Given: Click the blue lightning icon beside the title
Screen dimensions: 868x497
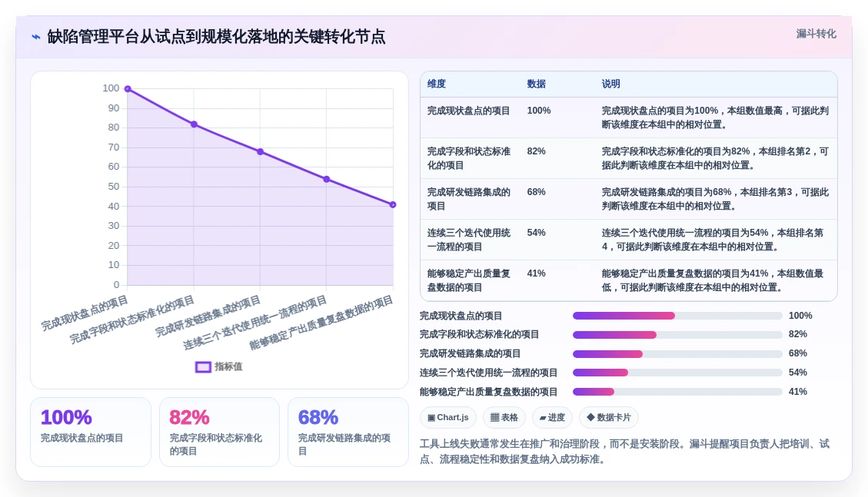Looking at the screenshot, I should click(36, 37).
